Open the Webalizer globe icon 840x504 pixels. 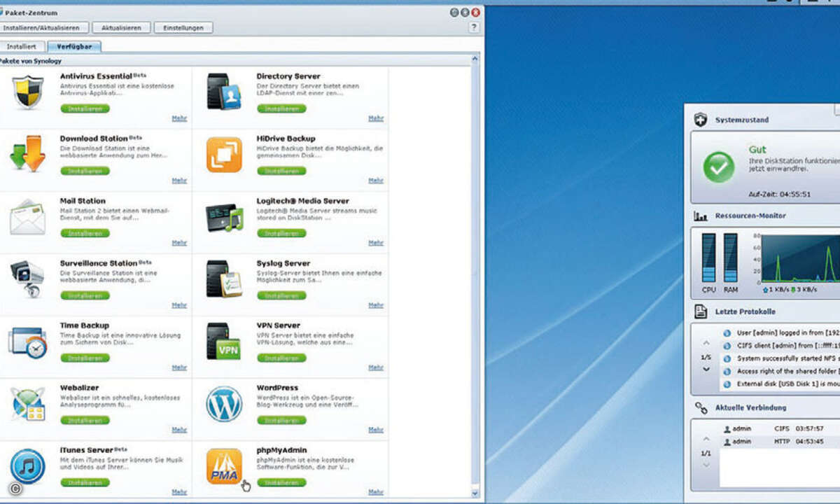[28, 404]
